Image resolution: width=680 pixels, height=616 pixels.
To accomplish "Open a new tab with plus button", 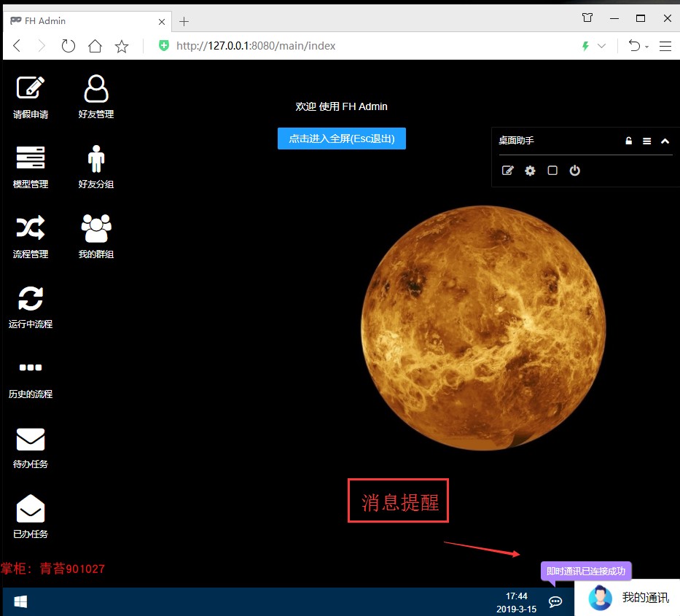I will point(184,21).
